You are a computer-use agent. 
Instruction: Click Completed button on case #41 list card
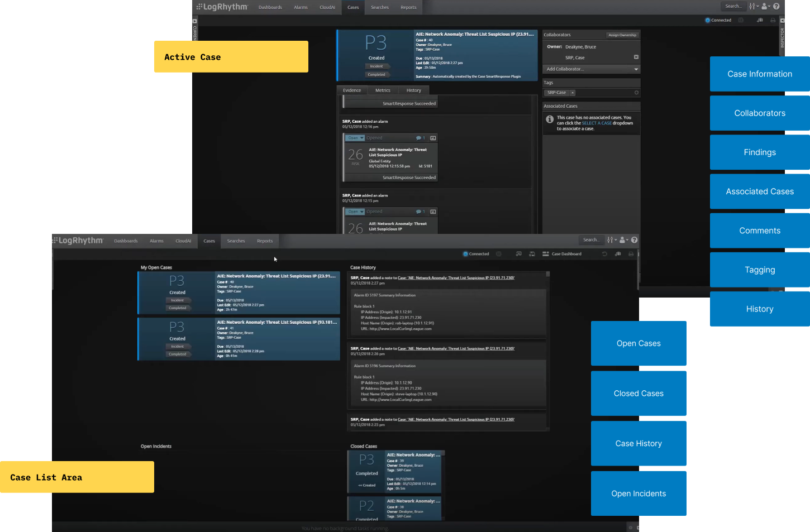(x=178, y=354)
